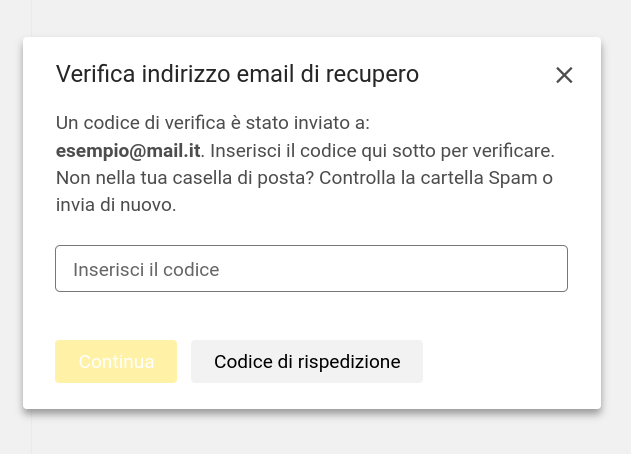631x454 pixels.
Task: Click the blank space between code field and buttons
Action: coord(311,316)
